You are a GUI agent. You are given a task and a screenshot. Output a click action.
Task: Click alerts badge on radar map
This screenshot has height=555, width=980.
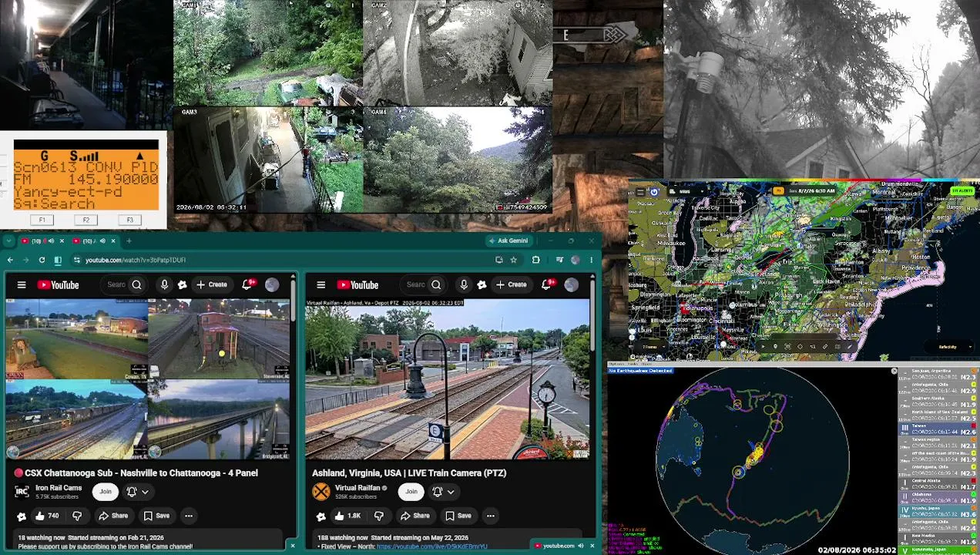[962, 190]
